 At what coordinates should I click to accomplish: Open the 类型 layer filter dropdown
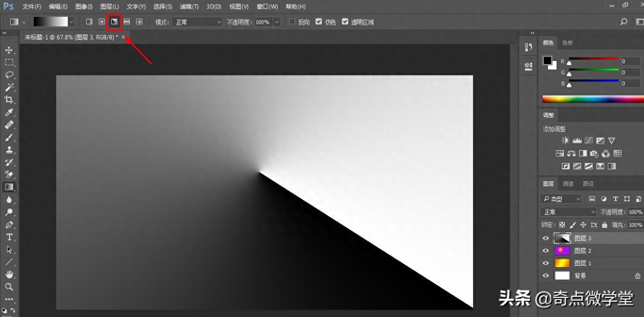click(561, 199)
